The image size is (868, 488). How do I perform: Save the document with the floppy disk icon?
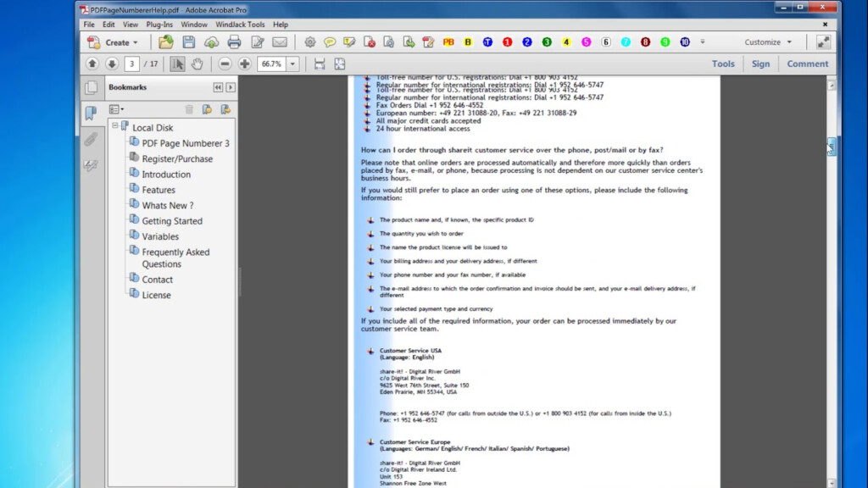189,42
